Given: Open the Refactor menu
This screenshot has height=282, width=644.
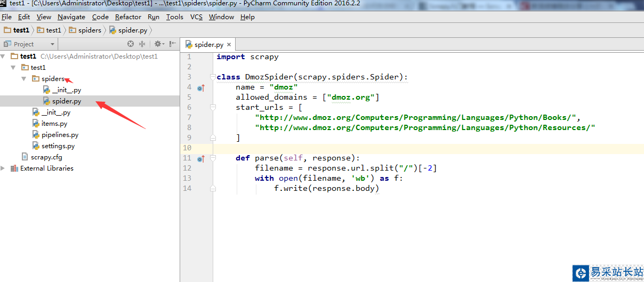Looking at the screenshot, I should (x=128, y=17).
